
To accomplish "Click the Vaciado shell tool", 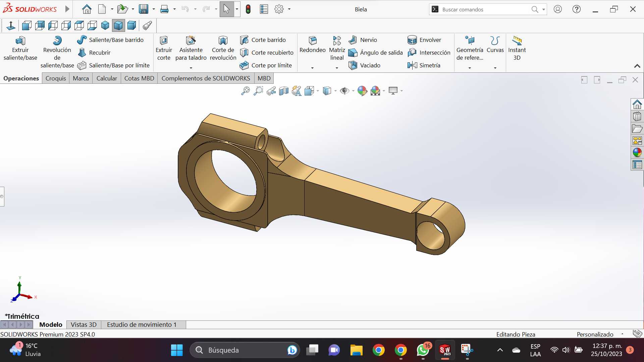I will (x=364, y=65).
